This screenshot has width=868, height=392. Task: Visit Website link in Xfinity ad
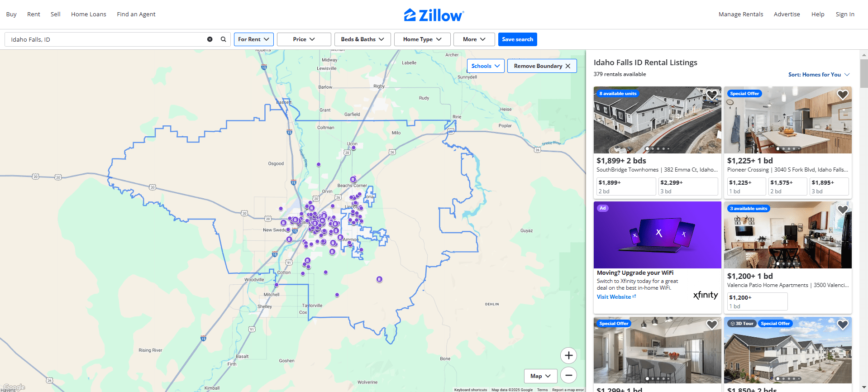click(616, 297)
